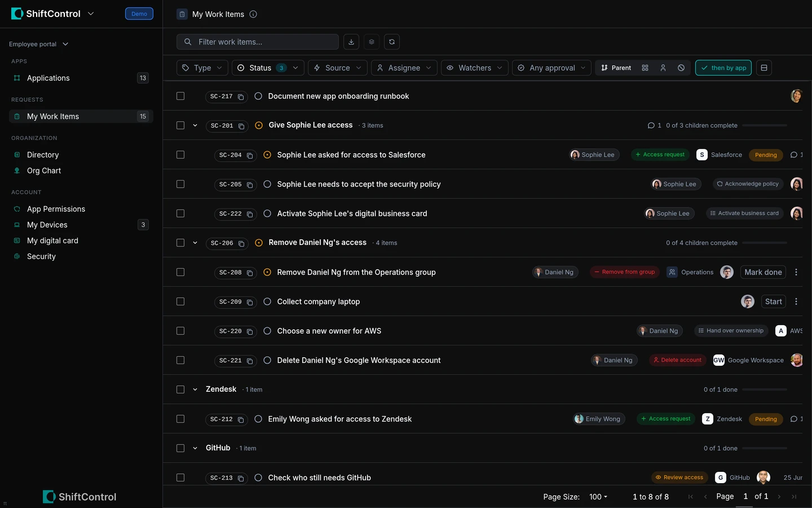
Task: Group by app grid icon
Action: pos(645,68)
